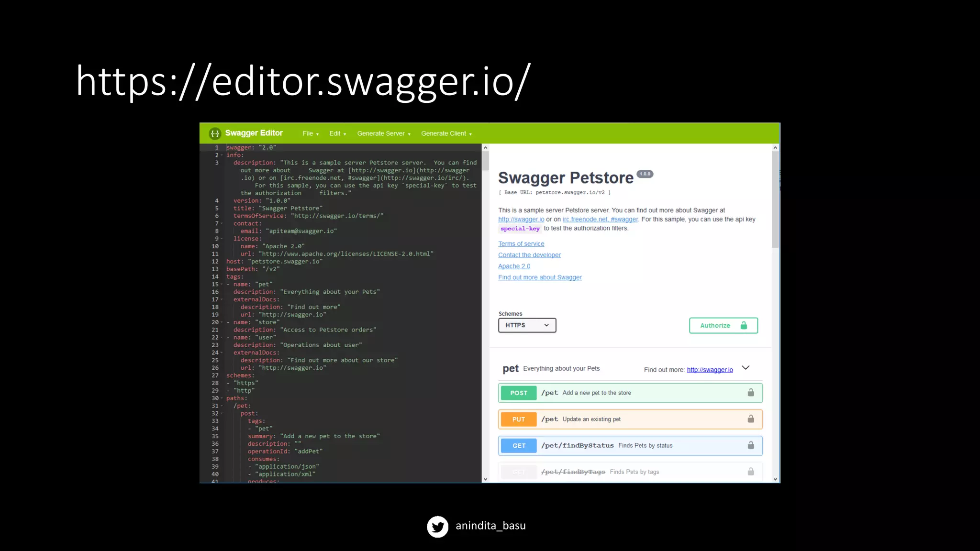Screen dimensions: 980x551
Task: Click the GET badge for findByStatus
Action: tap(519, 445)
